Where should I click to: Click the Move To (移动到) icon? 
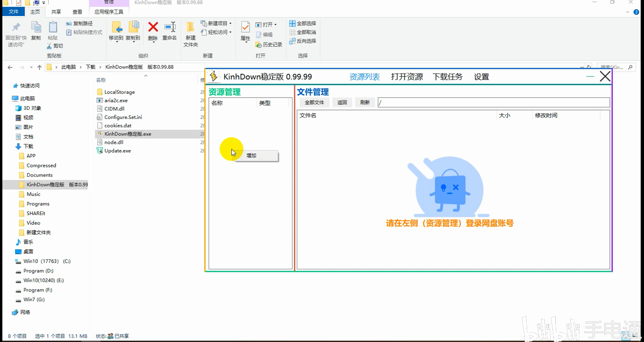tap(116, 27)
